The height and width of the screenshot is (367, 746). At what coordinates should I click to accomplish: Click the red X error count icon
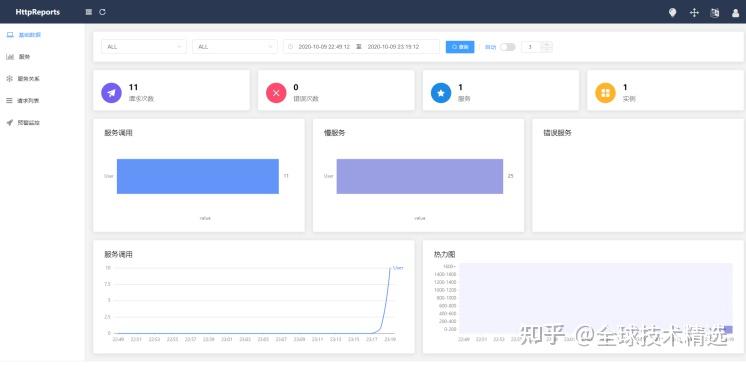click(x=276, y=93)
